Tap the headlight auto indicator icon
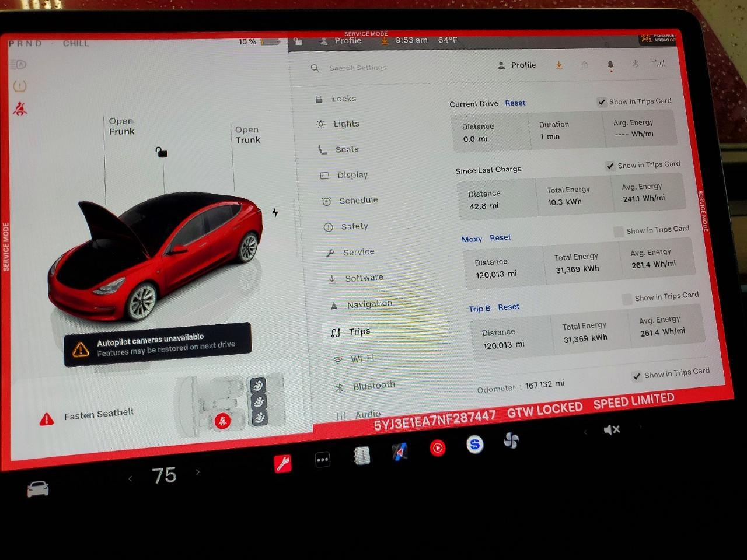The width and height of the screenshot is (747, 560). (x=19, y=65)
